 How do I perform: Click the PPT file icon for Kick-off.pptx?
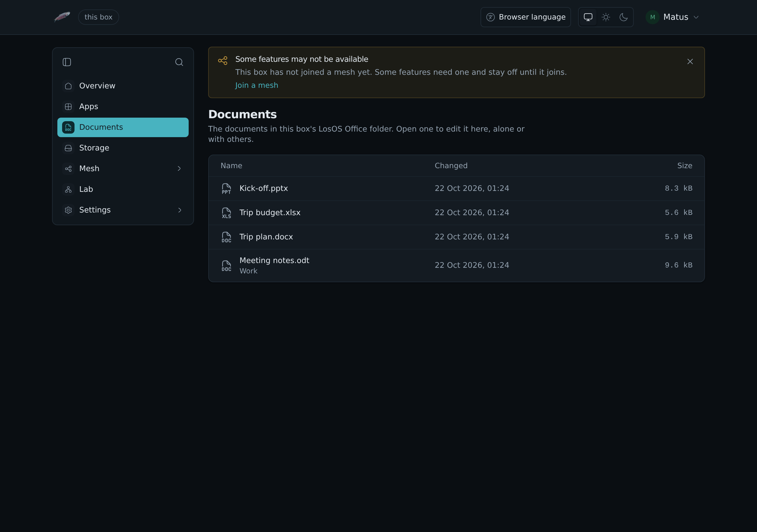[227, 189]
